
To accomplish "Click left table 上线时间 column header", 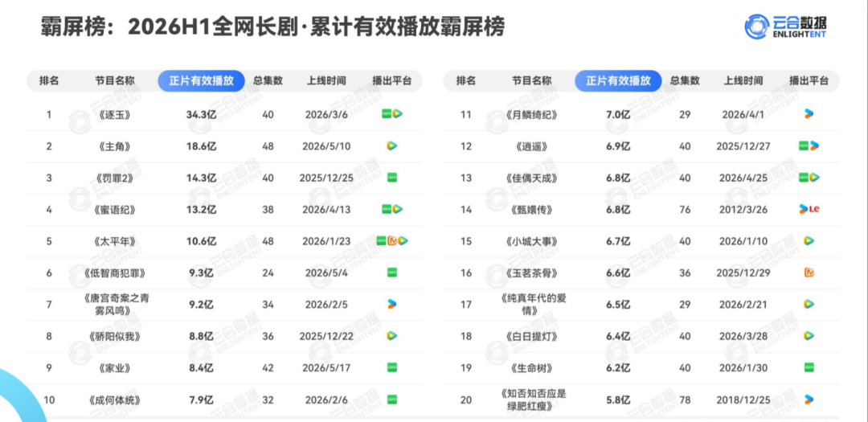I will tap(326, 81).
